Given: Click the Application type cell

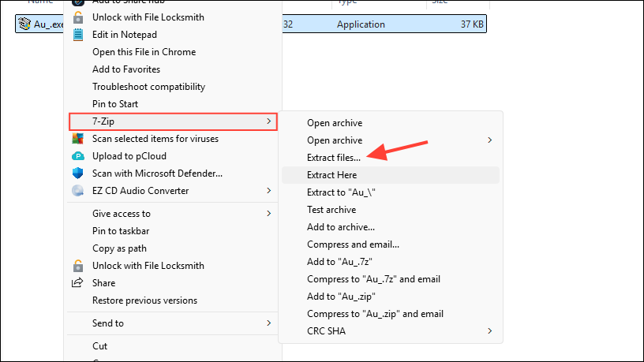Looking at the screenshot, I should coord(361,24).
